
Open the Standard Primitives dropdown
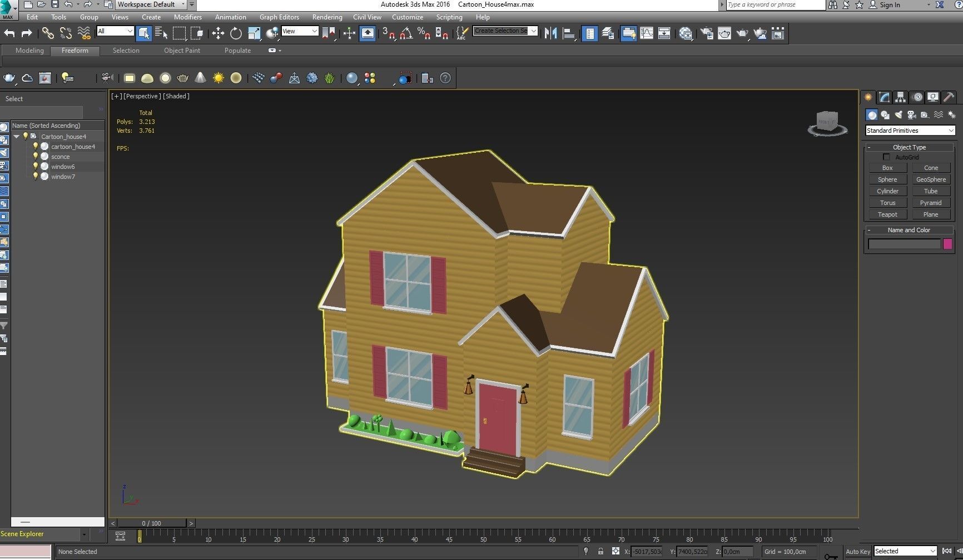[910, 131]
